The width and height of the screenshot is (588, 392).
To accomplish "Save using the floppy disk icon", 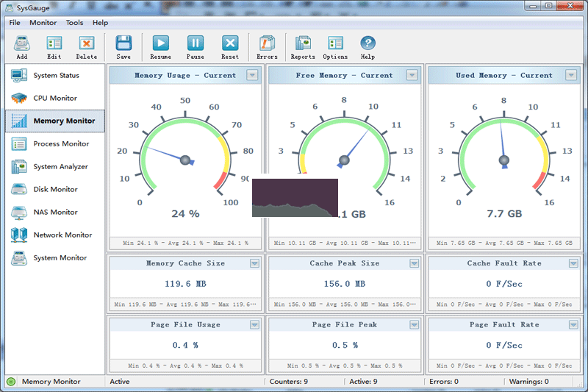I will [x=123, y=44].
